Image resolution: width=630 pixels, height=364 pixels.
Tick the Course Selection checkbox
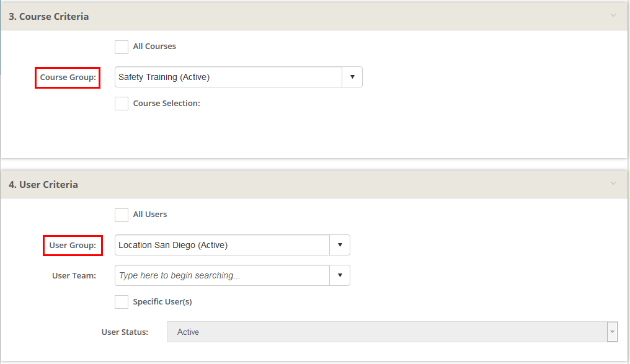[122, 104]
